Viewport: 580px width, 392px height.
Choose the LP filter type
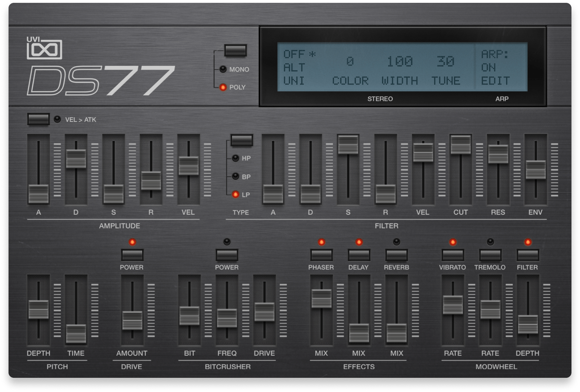(x=235, y=194)
